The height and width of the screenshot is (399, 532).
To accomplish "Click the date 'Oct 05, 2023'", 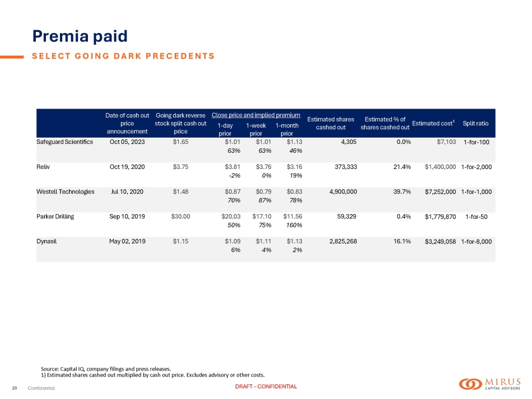I will [127, 142].
